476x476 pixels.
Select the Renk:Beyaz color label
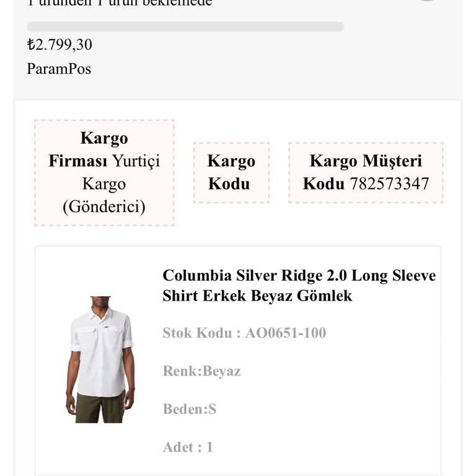pyautogui.click(x=201, y=371)
